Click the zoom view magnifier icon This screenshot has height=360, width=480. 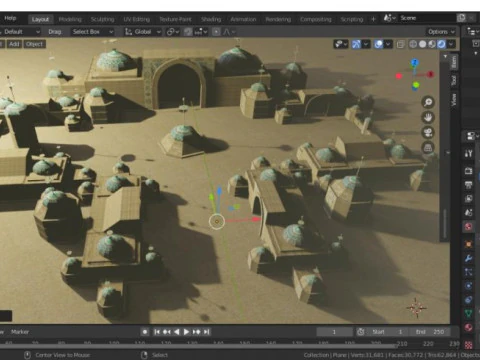point(428,102)
